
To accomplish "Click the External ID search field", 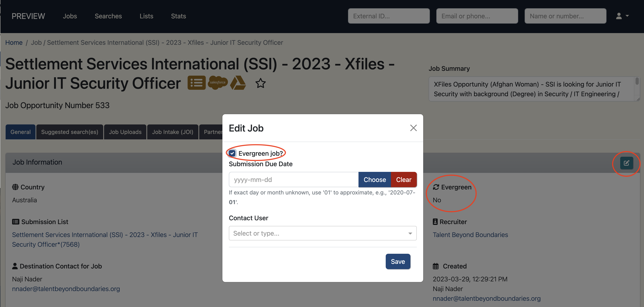I will 389,16.
